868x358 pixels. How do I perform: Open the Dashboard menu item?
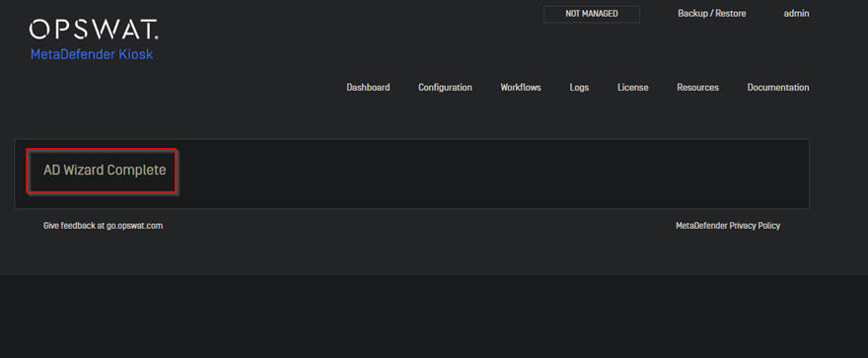click(x=368, y=88)
